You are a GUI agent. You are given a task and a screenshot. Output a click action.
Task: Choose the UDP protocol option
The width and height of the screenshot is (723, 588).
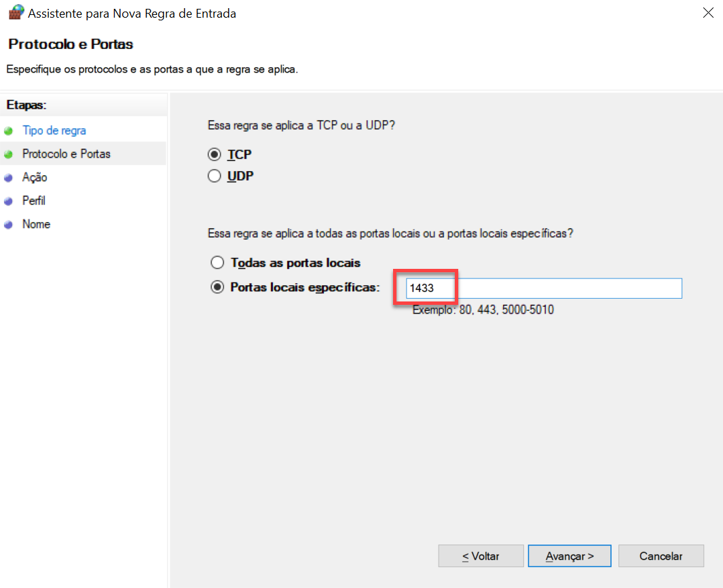(215, 177)
